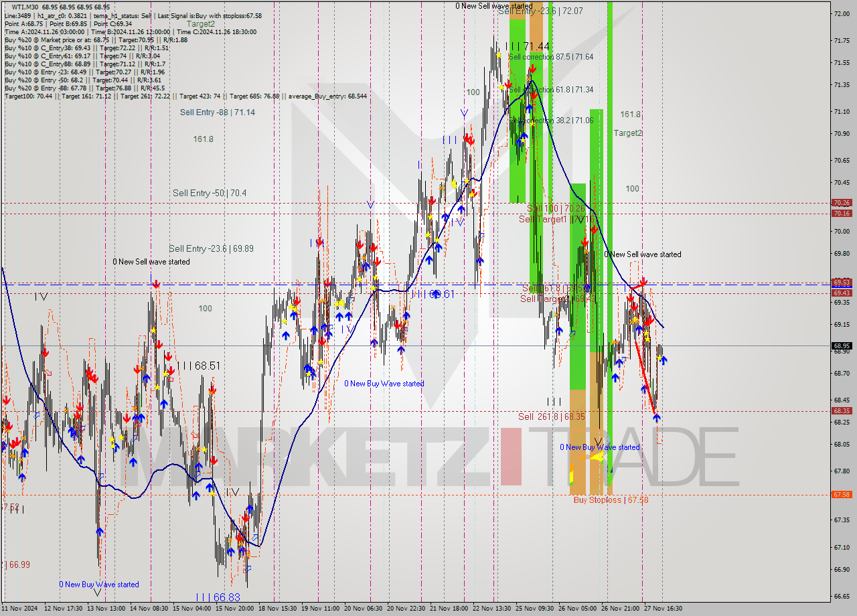Click the 'I I I 71.44' wave label

(528, 46)
